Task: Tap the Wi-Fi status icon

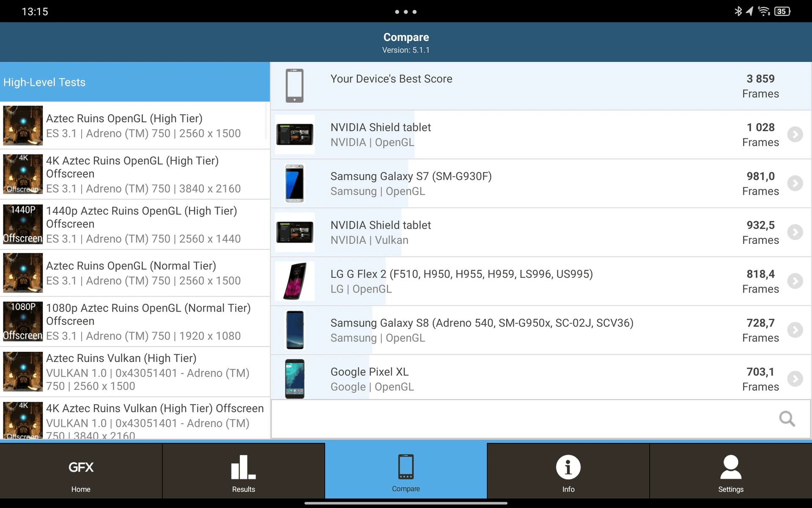Action: pyautogui.click(x=764, y=11)
